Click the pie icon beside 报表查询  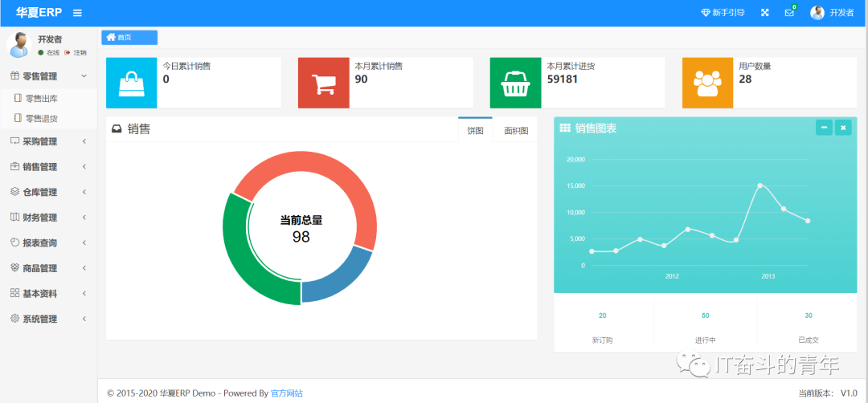[x=15, y=242]
